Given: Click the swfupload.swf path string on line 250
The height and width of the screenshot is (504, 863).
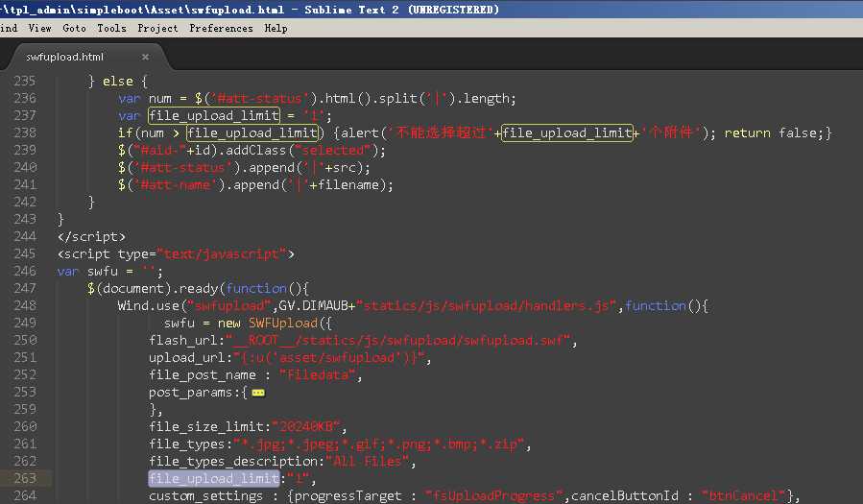Looking at the screenshot, I should click(398, 341).
